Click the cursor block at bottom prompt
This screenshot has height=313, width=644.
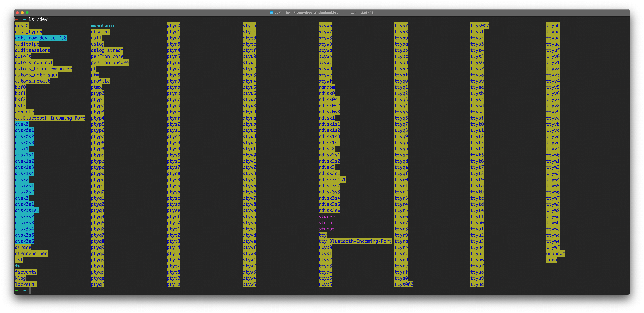click(30, 290)
